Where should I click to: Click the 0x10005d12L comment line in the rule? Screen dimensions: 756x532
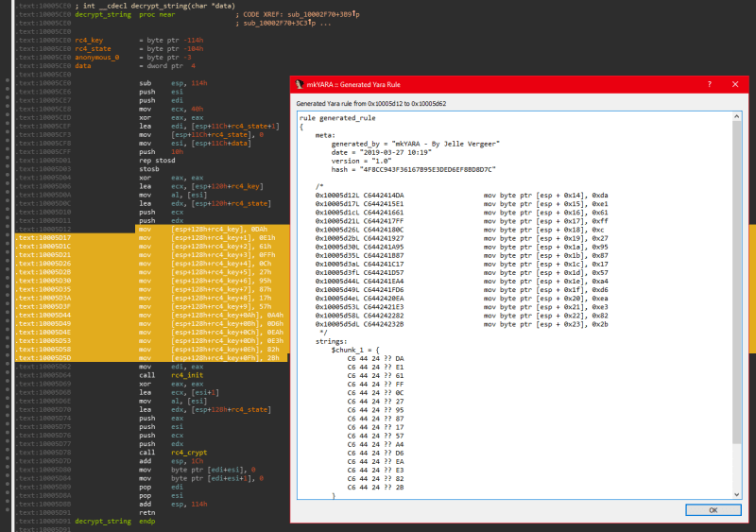(461, 196)
